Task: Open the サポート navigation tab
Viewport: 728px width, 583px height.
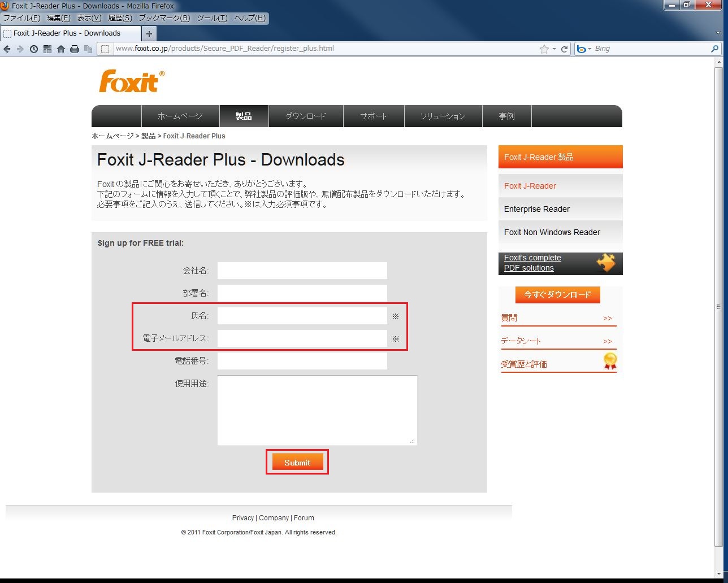Action: point(374,116)
